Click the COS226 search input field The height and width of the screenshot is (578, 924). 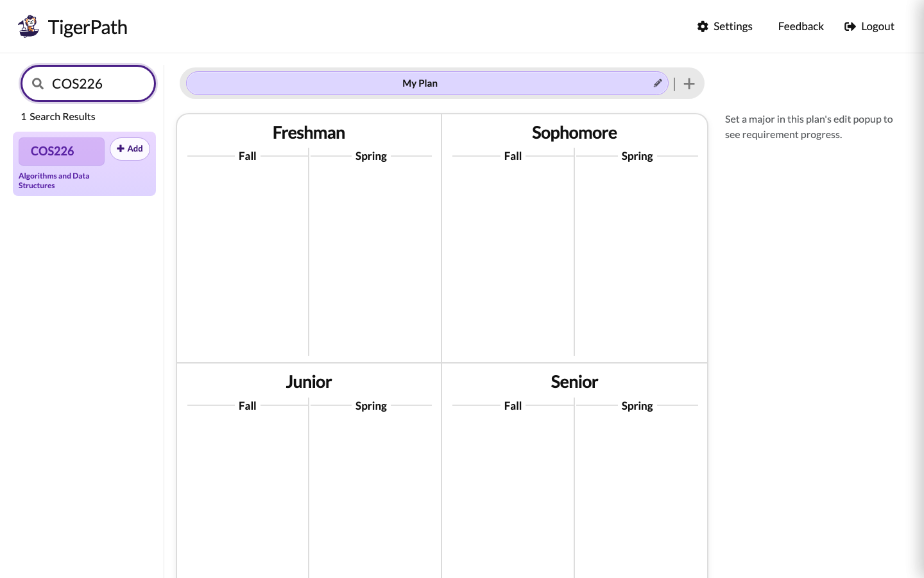point(89,83)
